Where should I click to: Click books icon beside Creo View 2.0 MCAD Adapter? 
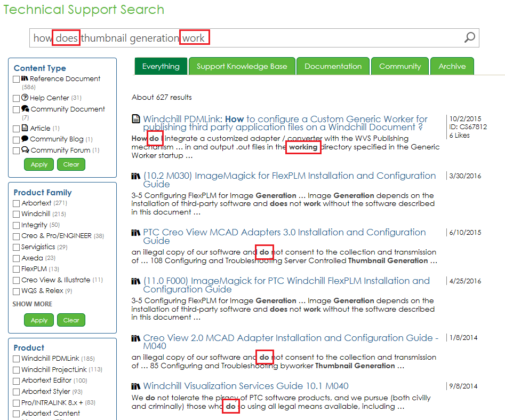tap(136, 338)
